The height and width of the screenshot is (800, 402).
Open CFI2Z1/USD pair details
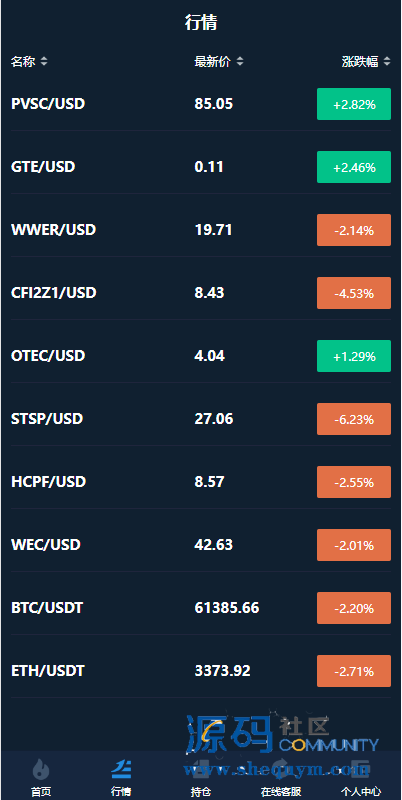click(x=201, y=293)
